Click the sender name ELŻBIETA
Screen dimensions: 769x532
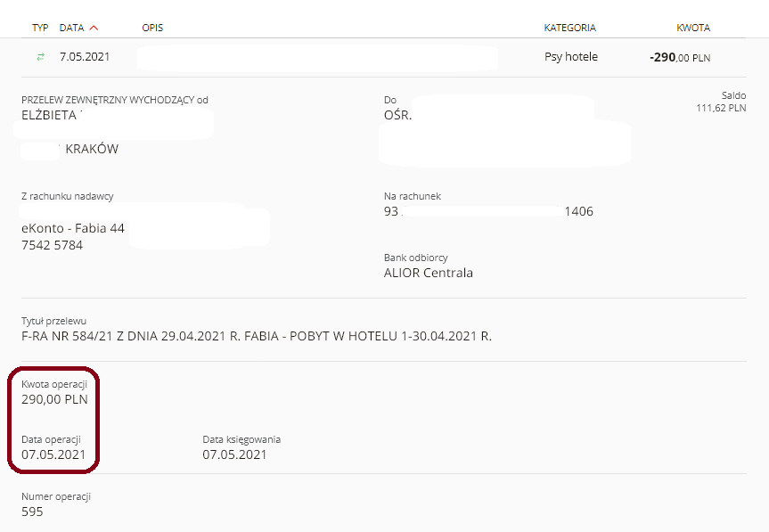coord(49,115)
